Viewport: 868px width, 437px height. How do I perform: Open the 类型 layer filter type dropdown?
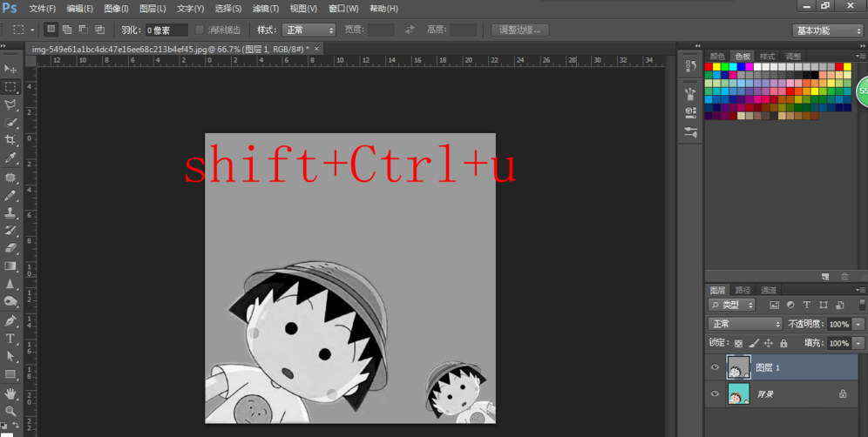731,305
